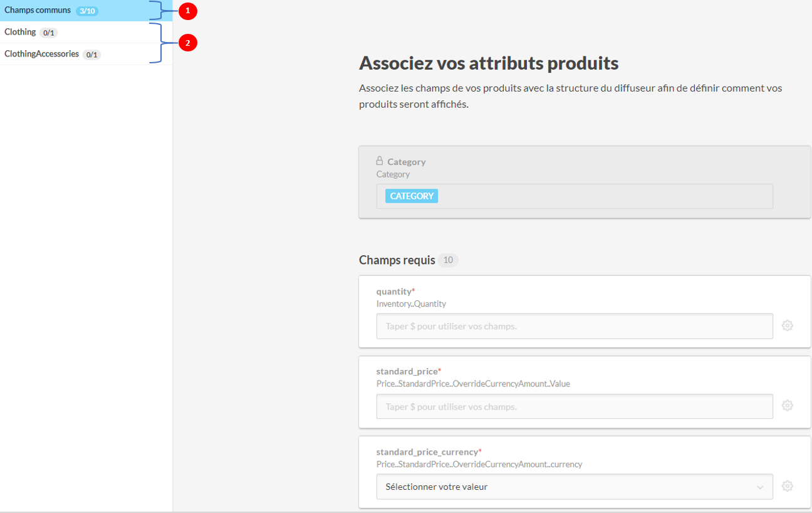Click the 0/1 badge beside ClothingAccessories
This screenshot has width=812, height=513.
pos(91,55)
